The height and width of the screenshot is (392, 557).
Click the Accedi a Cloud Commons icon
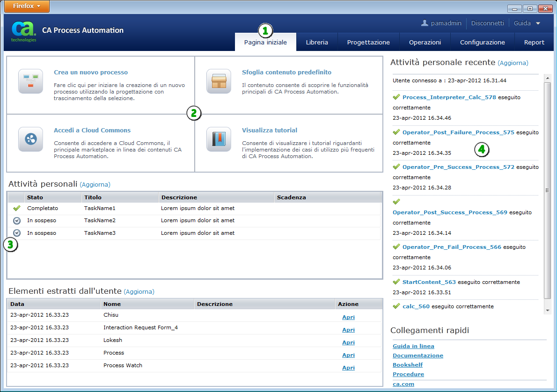[x=30, y=139]
